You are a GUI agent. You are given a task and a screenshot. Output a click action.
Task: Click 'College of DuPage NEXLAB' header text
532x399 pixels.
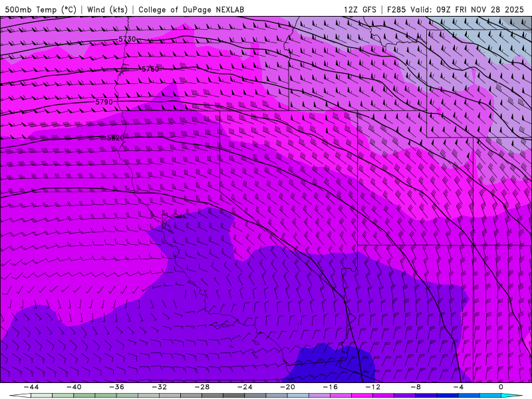click(191, 10)
